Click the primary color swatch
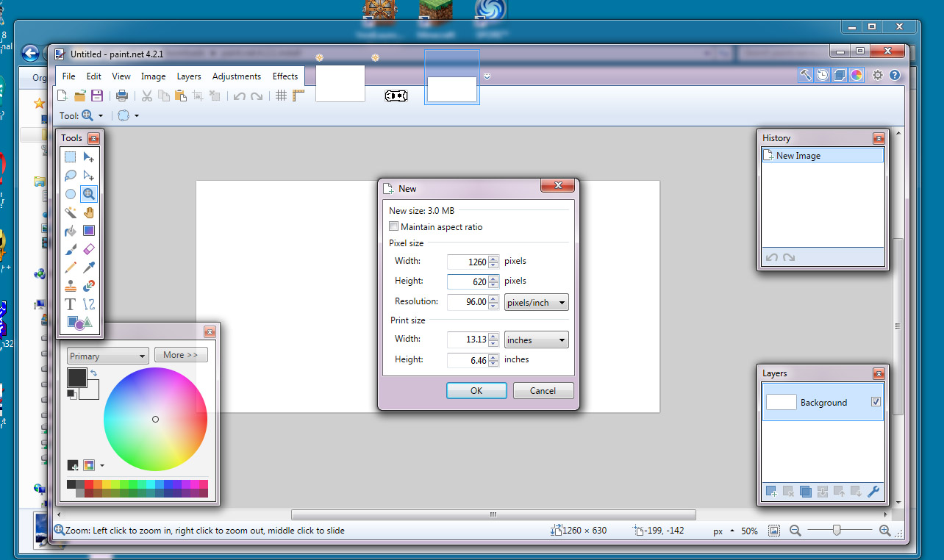This screenshot has width=944, height=560. point(76,378)
